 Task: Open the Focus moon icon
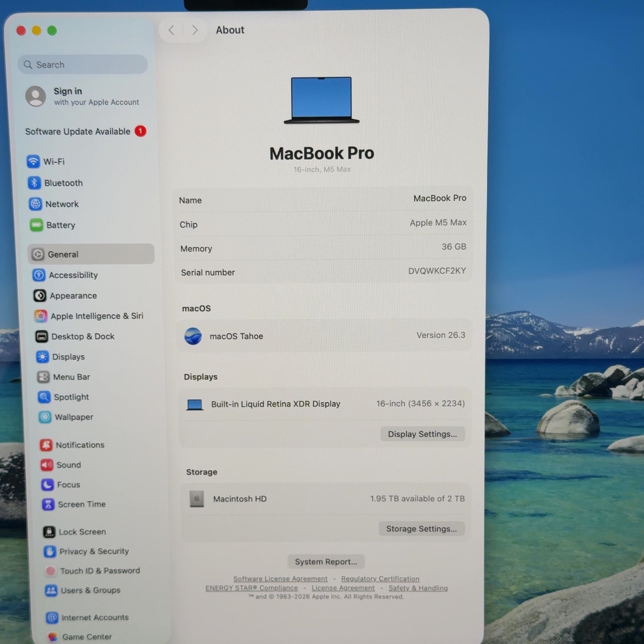point(48,484)
